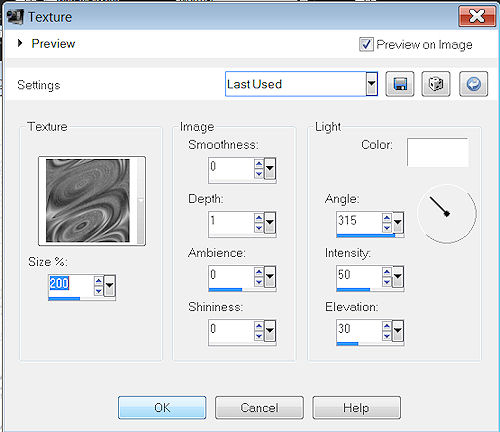Open the Shininess slider dropdown arrow
Viewport: 500px width, 432px height.
coord(270,331)
